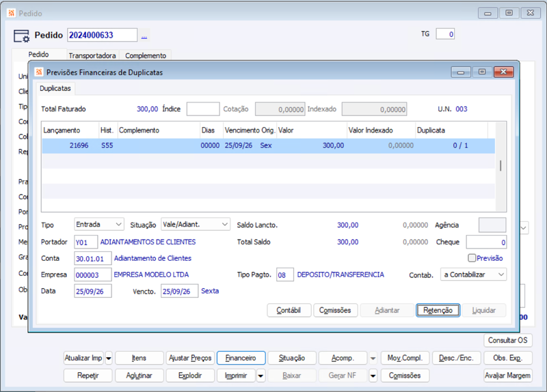Minimize the Previsões Financeiras de Duplicatas window
This screenshot has width=547, height=392.
pyautogui.click(x=461, y=72)
